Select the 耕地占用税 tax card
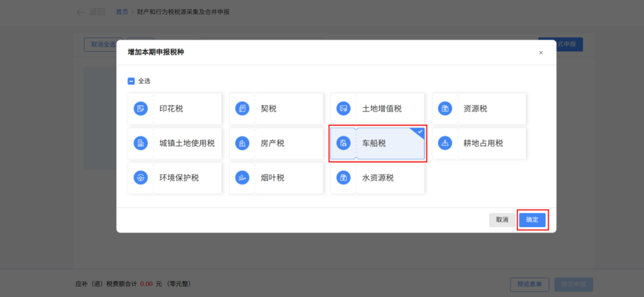The height and width of the screenshot is (297, 644). click(479, 143)
